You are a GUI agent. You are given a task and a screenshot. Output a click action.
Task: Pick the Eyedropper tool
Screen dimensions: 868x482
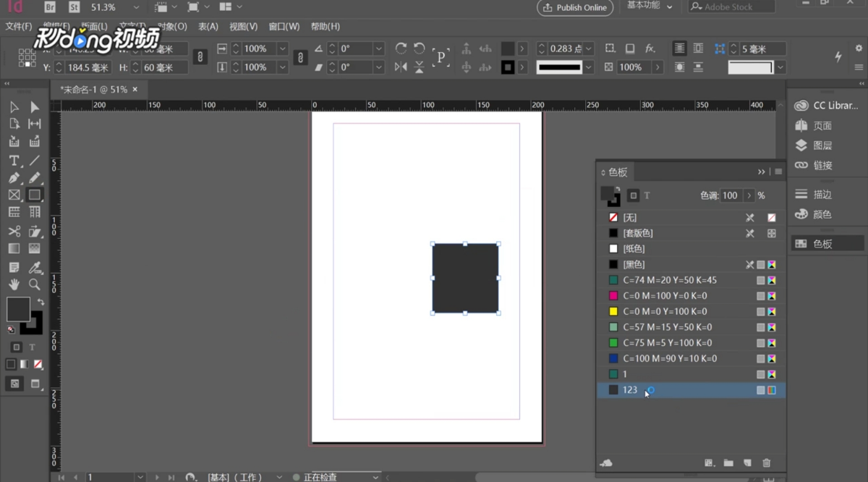point(34,267)
